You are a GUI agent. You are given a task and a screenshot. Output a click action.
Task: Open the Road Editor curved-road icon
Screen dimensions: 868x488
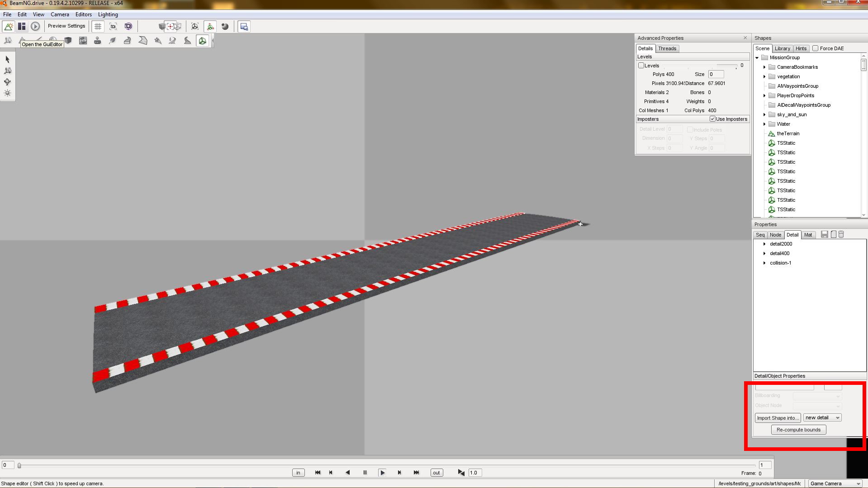[187, 41]
